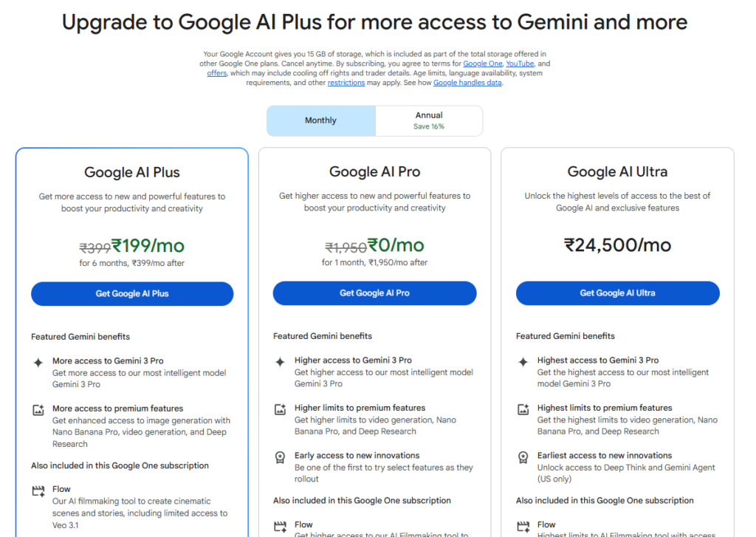The width and height of the screenshot is (756, 537).
Task: Click sparkle icon beside Higher access to Gemini 3 Pro
Action: (x=280, y=362)
